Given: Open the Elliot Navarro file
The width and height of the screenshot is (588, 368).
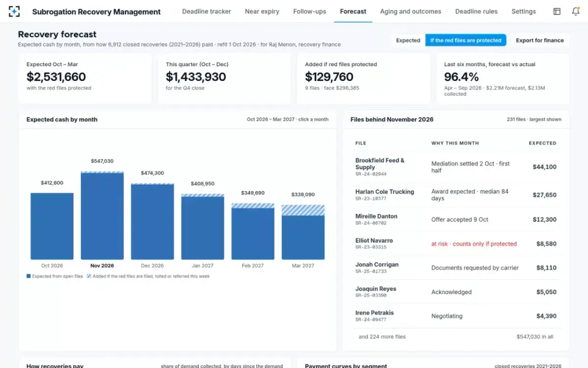Looking at the screenshot, I should point(456,243).
